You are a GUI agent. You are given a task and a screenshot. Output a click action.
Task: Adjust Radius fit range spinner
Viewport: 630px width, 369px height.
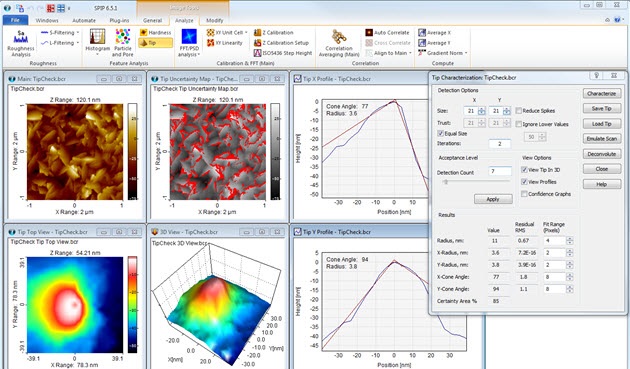(569, 241)
